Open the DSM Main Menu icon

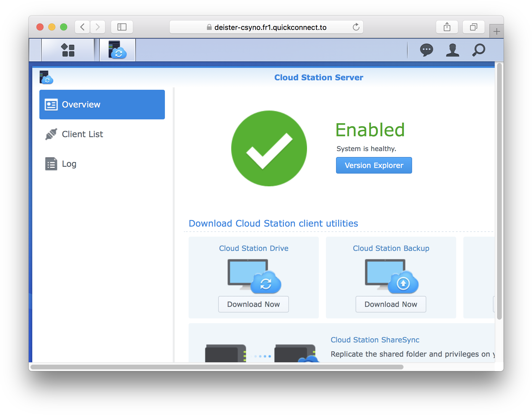[x=68, y=50]
